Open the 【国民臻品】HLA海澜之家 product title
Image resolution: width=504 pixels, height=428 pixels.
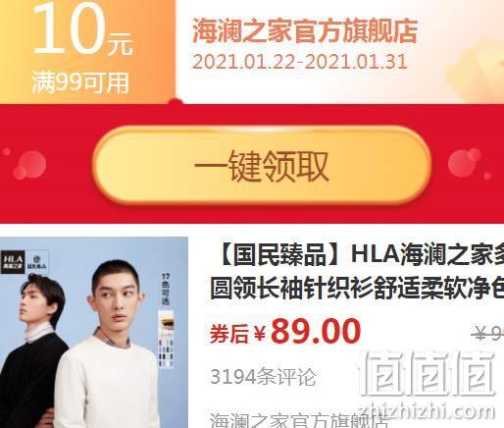pyautogui.click(x=360, y=255)
